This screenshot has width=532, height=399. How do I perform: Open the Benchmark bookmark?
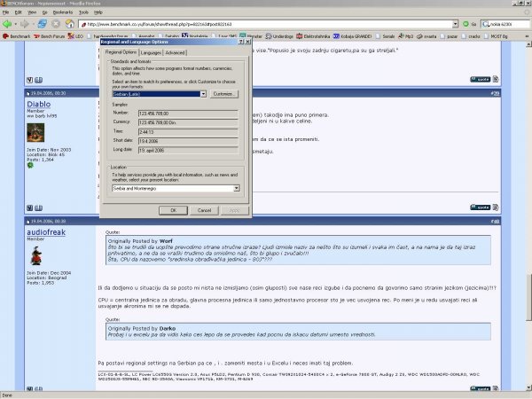coord(16,36)
